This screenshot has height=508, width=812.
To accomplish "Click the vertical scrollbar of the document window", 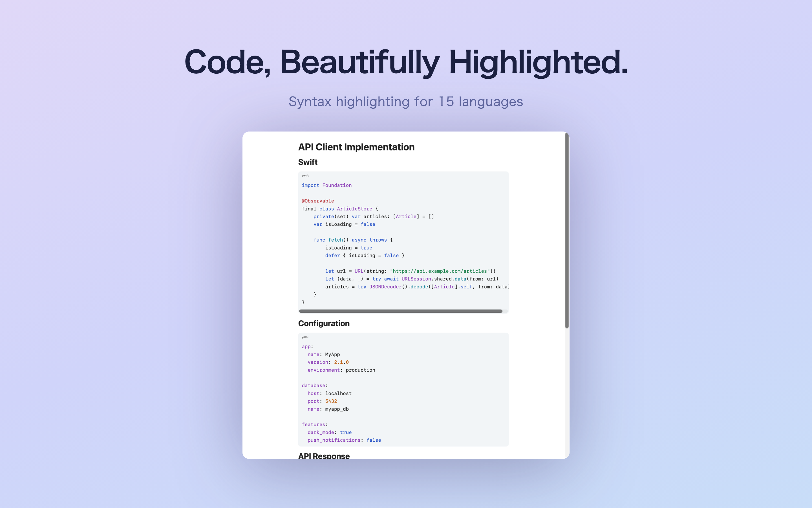I will pyautogui.click(x=567, y=231).
